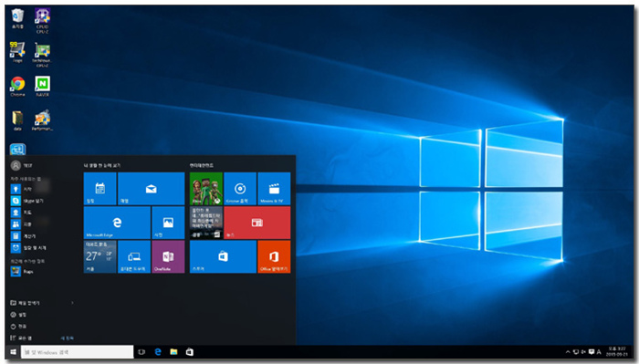Open the purple OneNote tile
Screen dimensions: 639x364
pyautogui.click(x=168, y=256)
